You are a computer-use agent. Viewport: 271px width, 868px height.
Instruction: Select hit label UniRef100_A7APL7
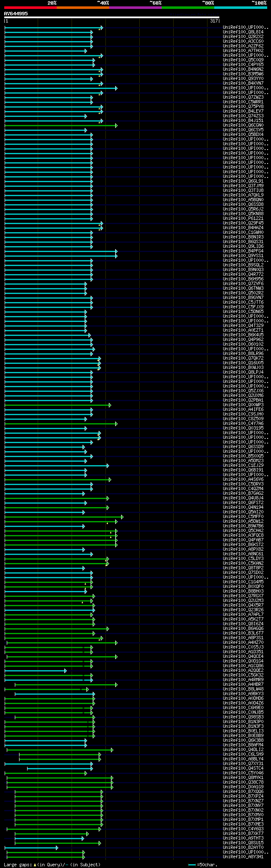click(x=243, y=614)
